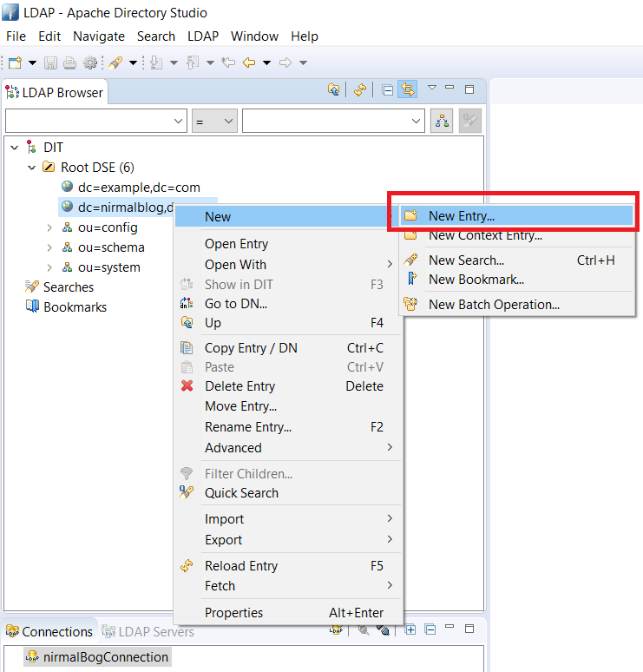
Task: Open the Open With submenu
Action: click(288, 265)
